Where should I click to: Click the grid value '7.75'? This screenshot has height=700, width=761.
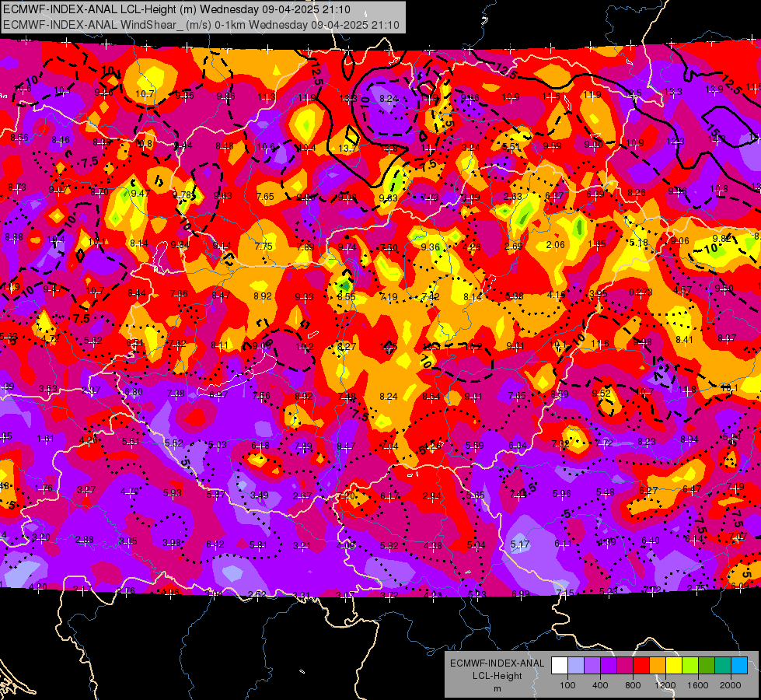click(x=264, y=247)
